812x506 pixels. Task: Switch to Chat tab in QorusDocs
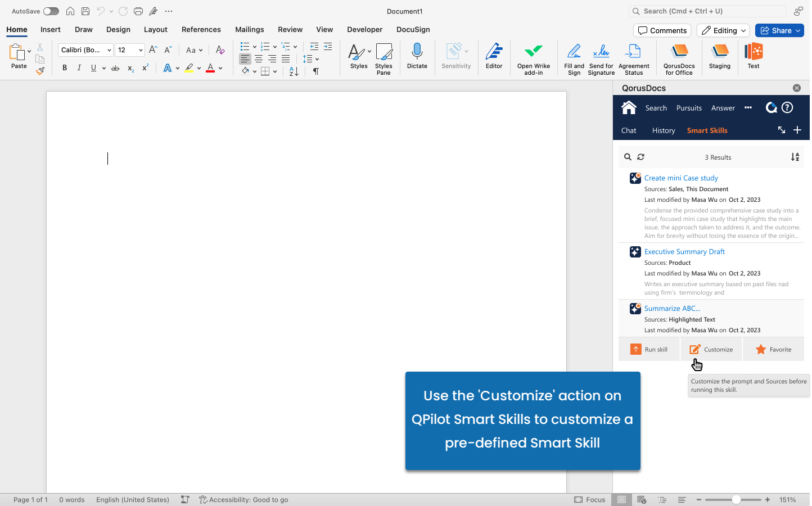629,130
